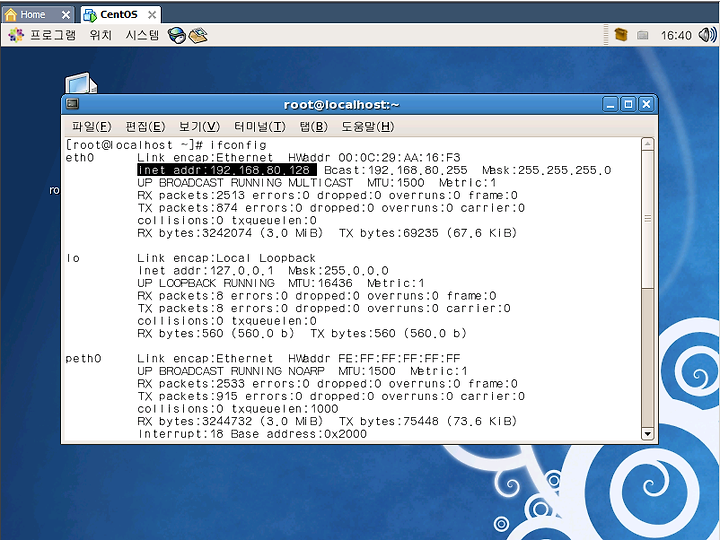Viewport: 720px width, 540px height.
Task: Open the 파일(F) menu in terminal
Action: (x=91, y=127)
